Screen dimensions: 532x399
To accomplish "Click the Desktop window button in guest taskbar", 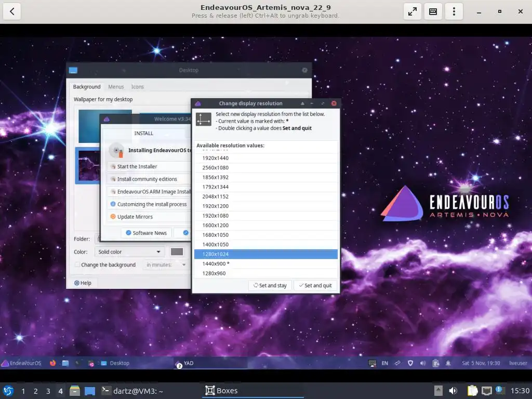I will [115, 363].
